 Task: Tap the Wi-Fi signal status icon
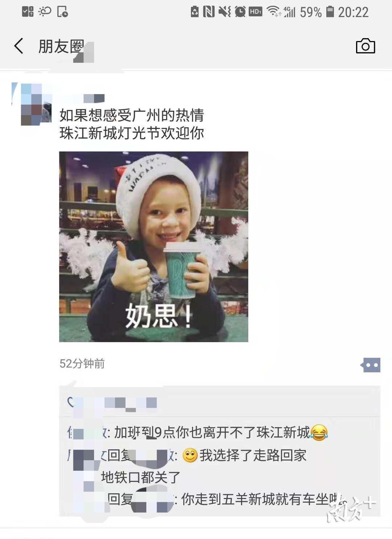point(273,12)
